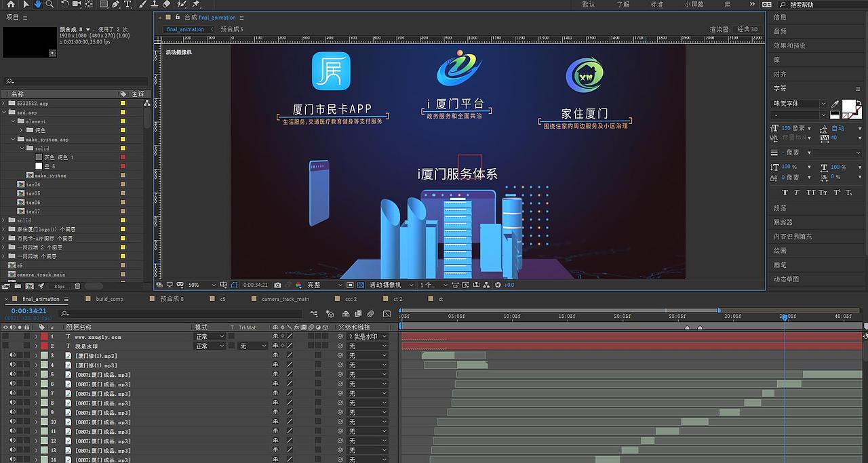The height and width of the screenshot is (463, 868).
Task: Take snapshot with camera icon in viewer
Action: point(278,285)
